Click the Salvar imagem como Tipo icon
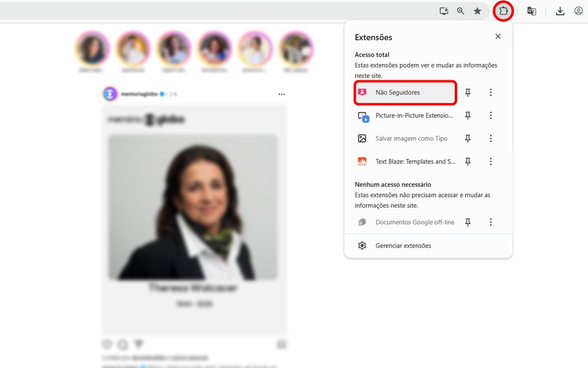 point(362,139)
